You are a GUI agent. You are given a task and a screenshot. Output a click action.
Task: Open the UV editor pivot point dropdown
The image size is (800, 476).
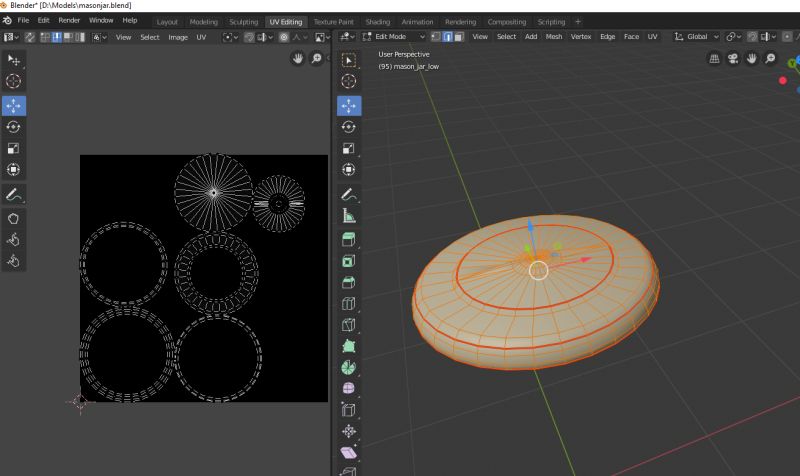pyautogui.click(x=231, y=37)
